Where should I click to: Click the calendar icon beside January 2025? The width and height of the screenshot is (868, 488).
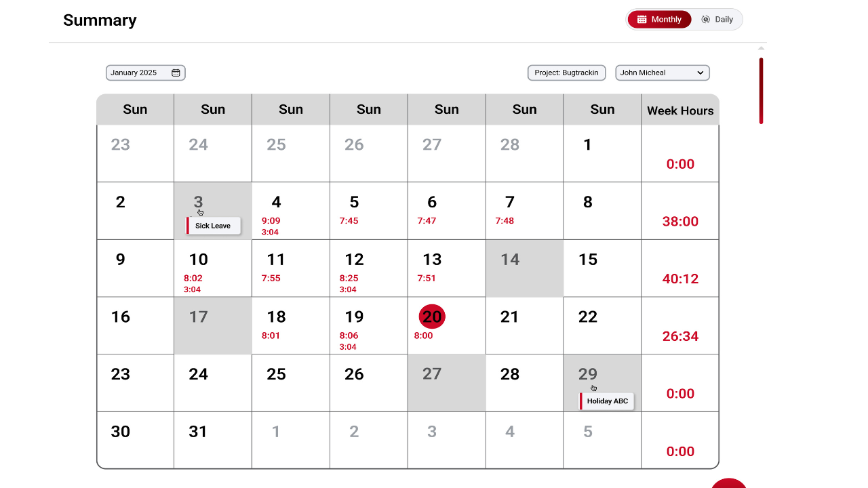coord(176,73)
